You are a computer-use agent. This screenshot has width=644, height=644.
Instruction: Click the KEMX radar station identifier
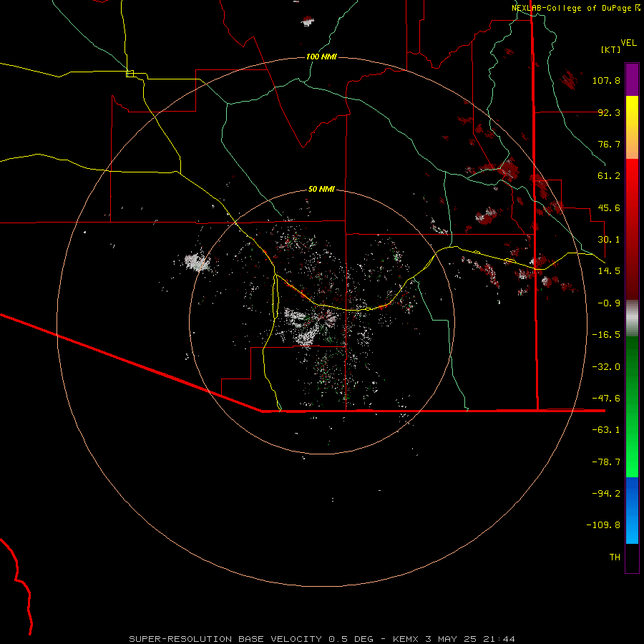(x=406, y=639)
